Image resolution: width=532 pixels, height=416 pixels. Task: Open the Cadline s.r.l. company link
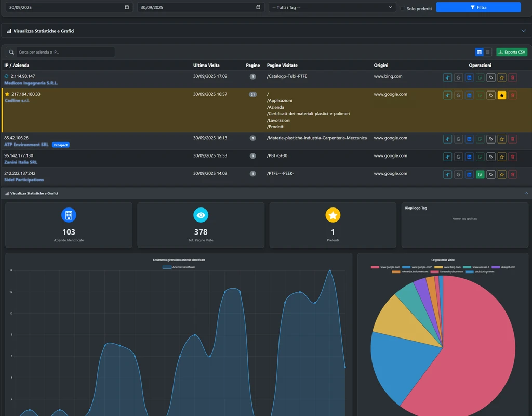(x=17, y=100)
